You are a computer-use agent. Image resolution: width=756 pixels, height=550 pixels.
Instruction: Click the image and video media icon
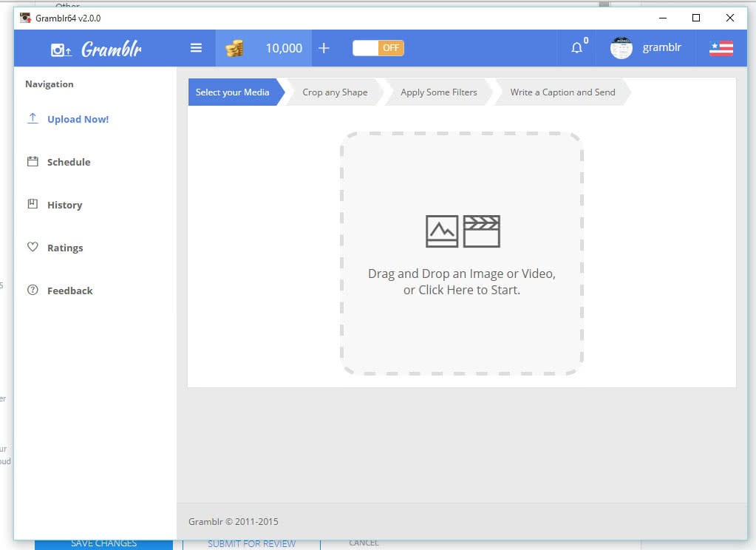pyautogui.click(x=463, y=231)
